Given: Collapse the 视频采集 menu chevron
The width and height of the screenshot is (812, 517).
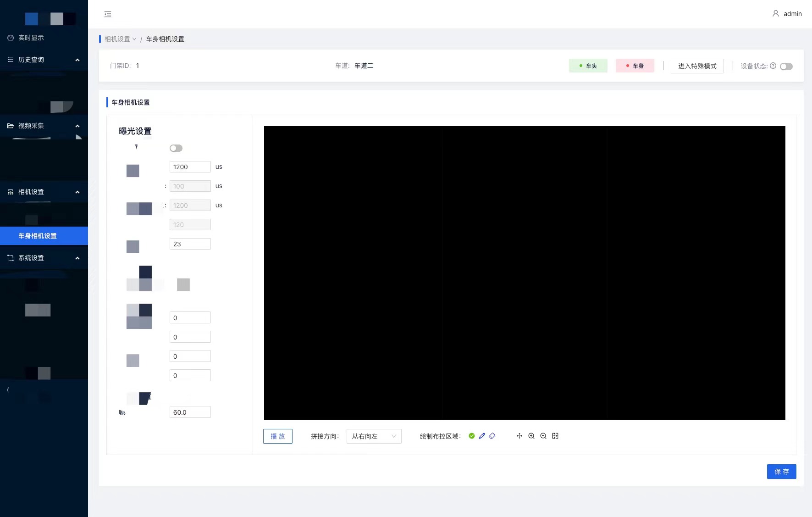Looking at the screenshot, I should (x=77, y=126).
